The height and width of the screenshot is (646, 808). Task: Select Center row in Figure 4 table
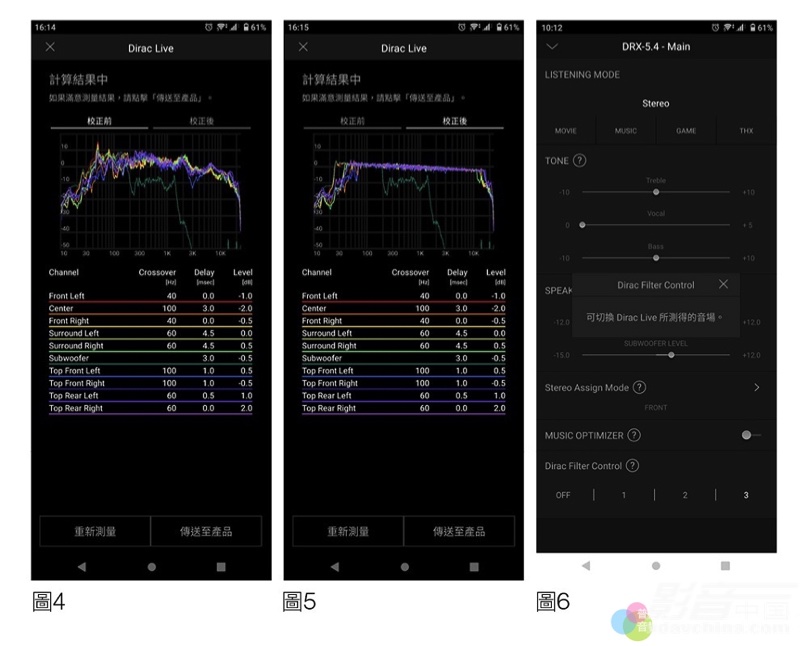point(150,308)
